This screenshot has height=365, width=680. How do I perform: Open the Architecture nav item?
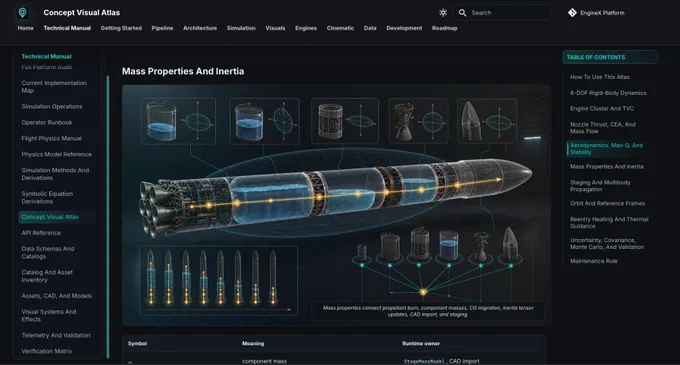click(x=200, y=28)
